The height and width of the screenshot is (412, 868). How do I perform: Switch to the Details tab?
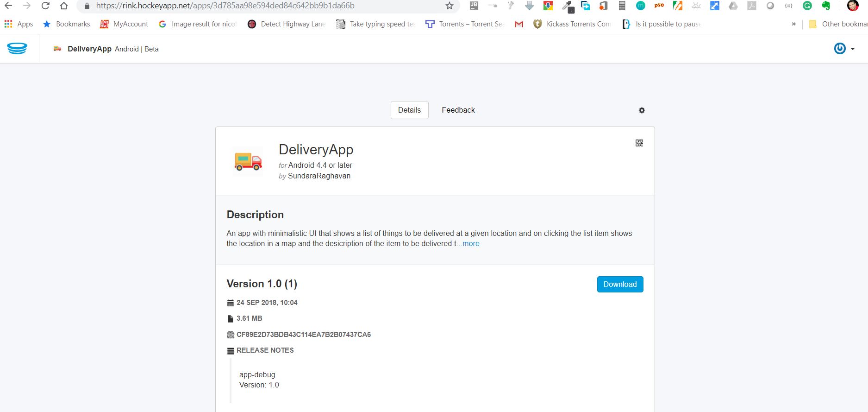pyautogui.click(x=410, y=110)
